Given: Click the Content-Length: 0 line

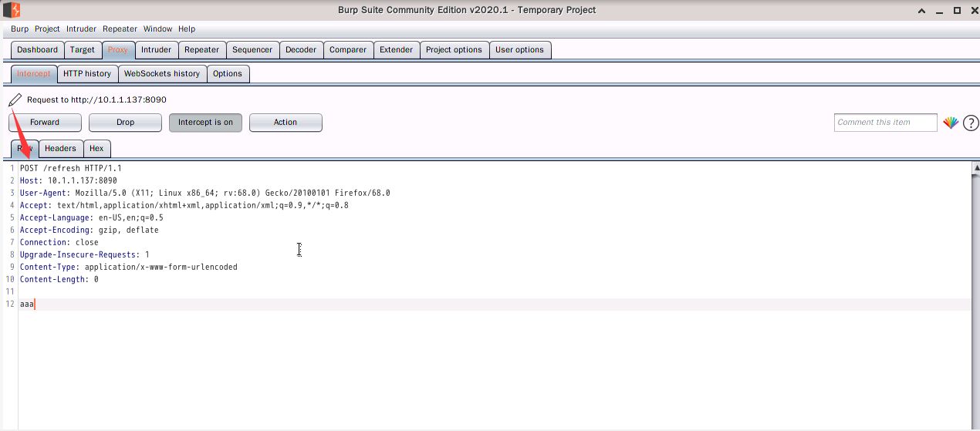Looking at the screenshot, I should (59, 279).
